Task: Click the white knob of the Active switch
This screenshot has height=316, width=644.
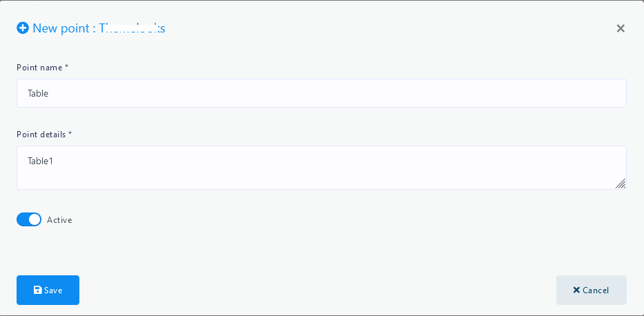Action: [35, 219]
